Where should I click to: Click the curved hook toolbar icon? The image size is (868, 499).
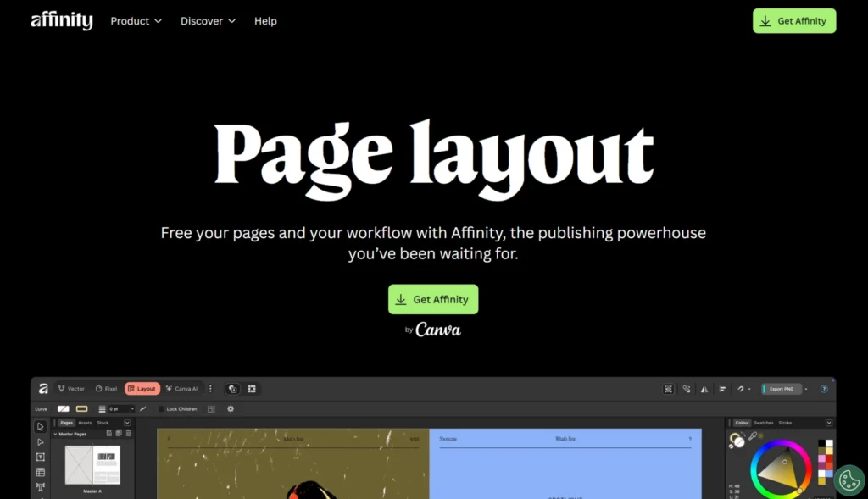[x=740, y=389]
